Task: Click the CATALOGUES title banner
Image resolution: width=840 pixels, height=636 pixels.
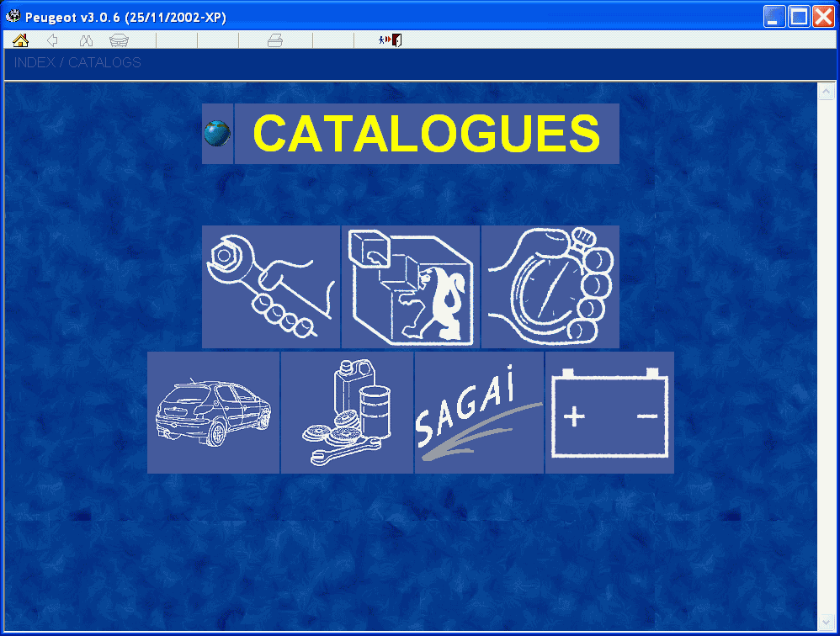Action: [427, 134]
